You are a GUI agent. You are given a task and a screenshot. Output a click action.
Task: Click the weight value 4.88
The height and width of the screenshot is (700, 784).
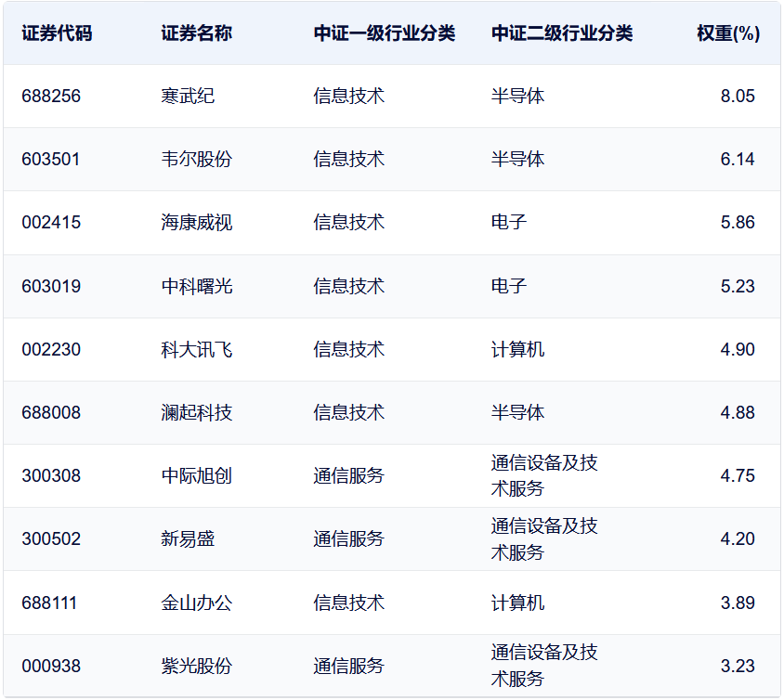coord(738,413)
